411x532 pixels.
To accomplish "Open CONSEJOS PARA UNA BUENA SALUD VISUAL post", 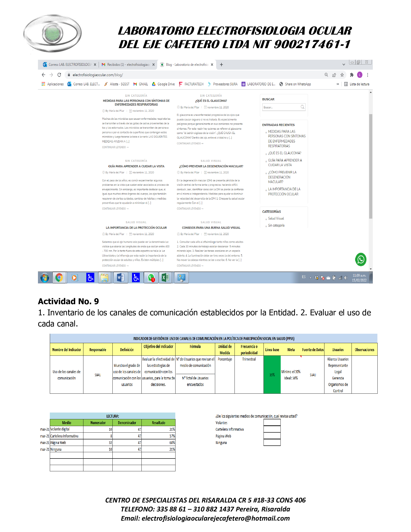I will [211, 228].
